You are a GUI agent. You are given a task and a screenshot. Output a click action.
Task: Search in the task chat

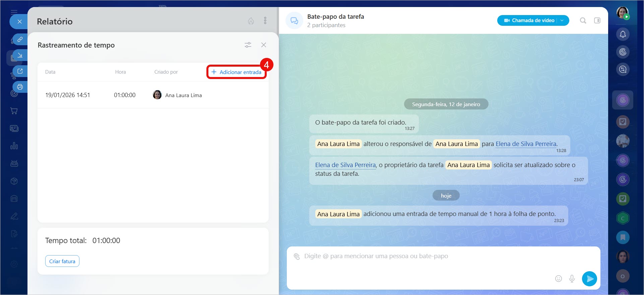click(583, 21)
